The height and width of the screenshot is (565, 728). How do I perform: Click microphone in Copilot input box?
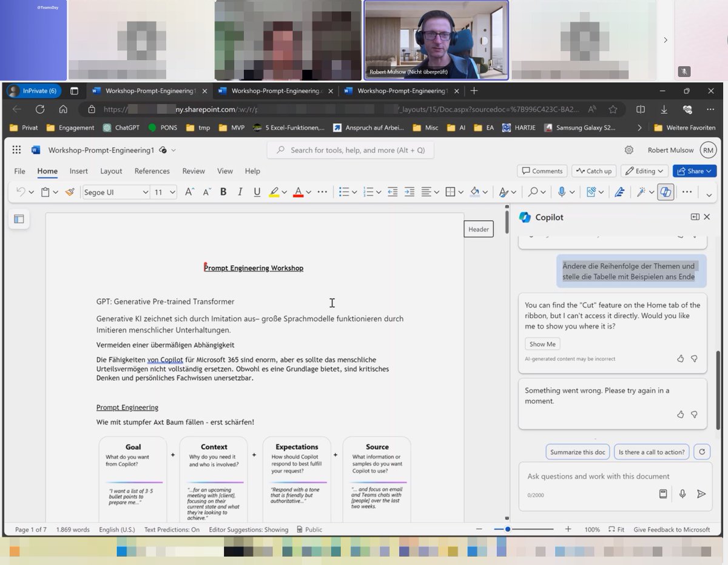(x=682, y=494)
